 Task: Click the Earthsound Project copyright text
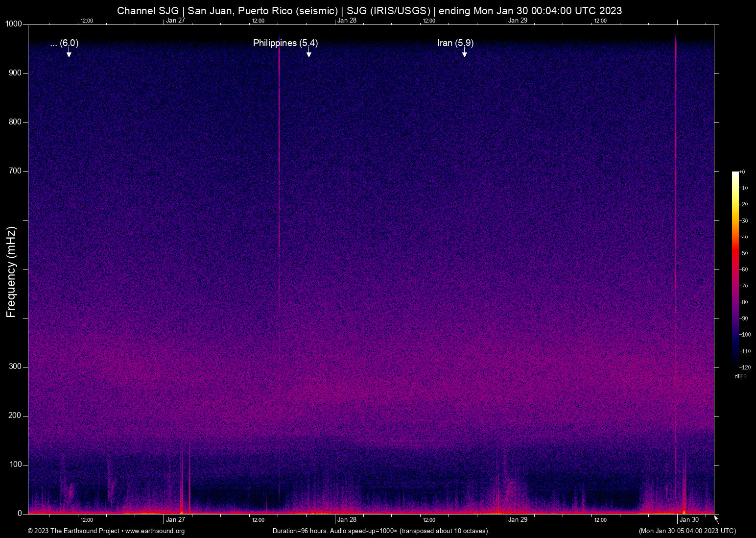coord(73,531)
